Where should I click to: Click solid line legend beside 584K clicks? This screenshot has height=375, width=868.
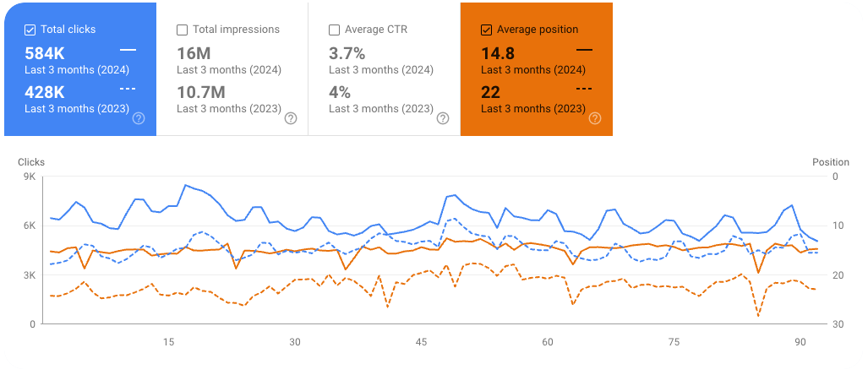(128, 51)
